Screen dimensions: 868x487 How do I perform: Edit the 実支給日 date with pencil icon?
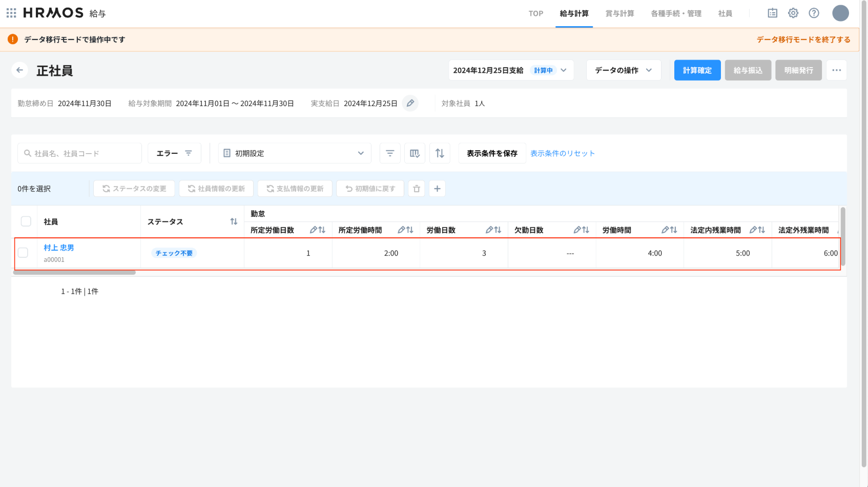click(x=410, y=103)
